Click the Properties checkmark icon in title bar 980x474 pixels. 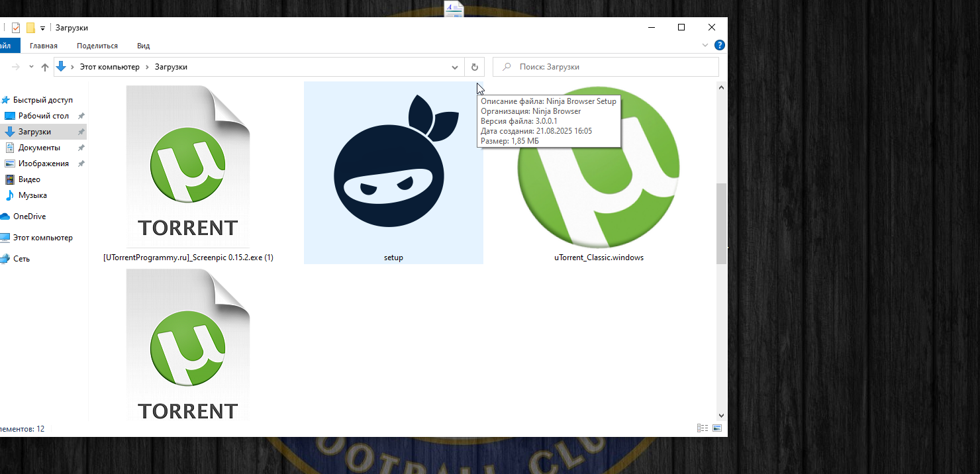pos(16,28)
